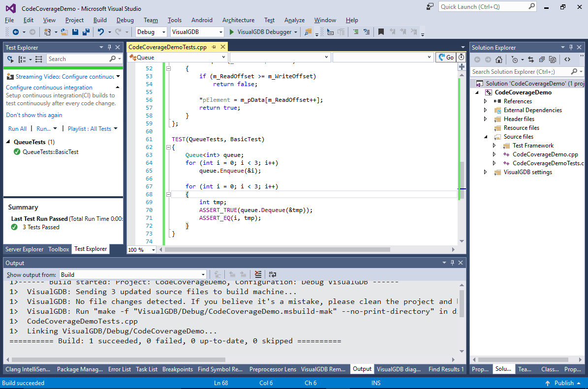This screenshot has height=389, width=588.
Task: Click Don't show this again link
Action: click(34, 115)
